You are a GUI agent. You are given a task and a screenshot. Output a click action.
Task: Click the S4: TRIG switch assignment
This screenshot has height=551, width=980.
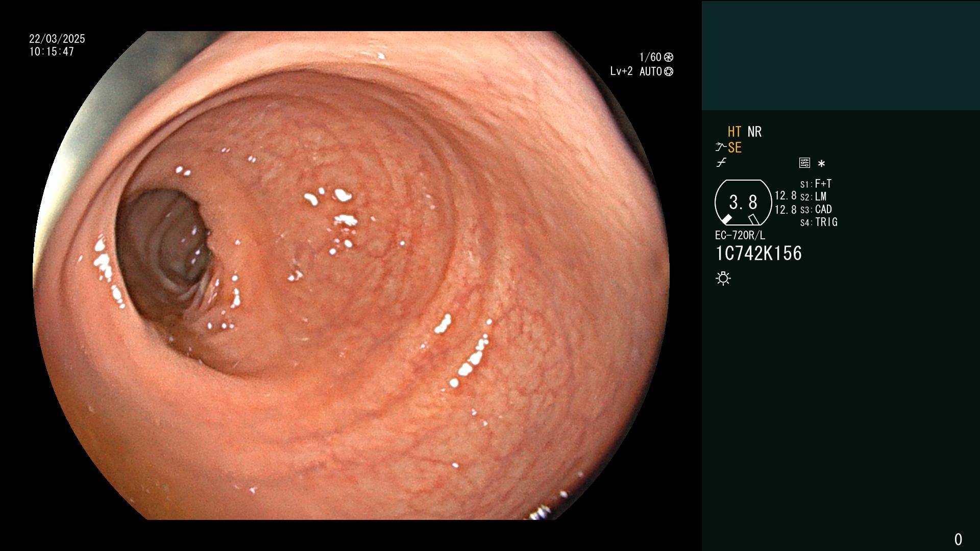pos(819,222)
